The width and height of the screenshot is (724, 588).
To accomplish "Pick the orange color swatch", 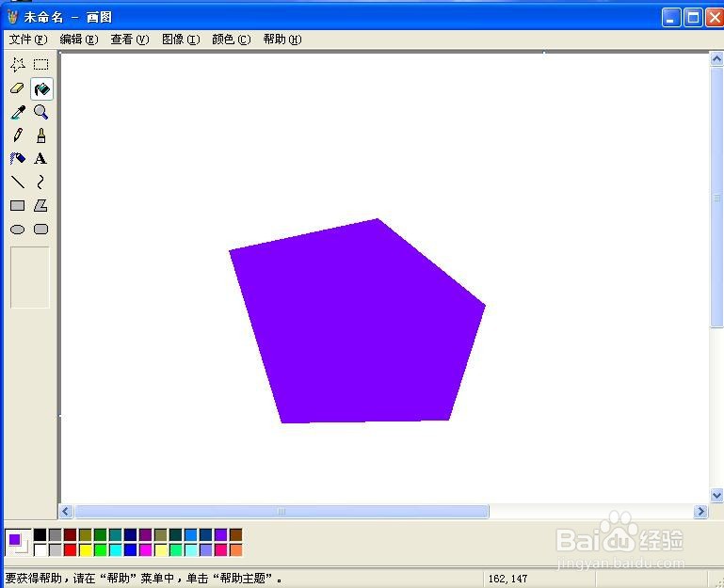I will point(236,549).
